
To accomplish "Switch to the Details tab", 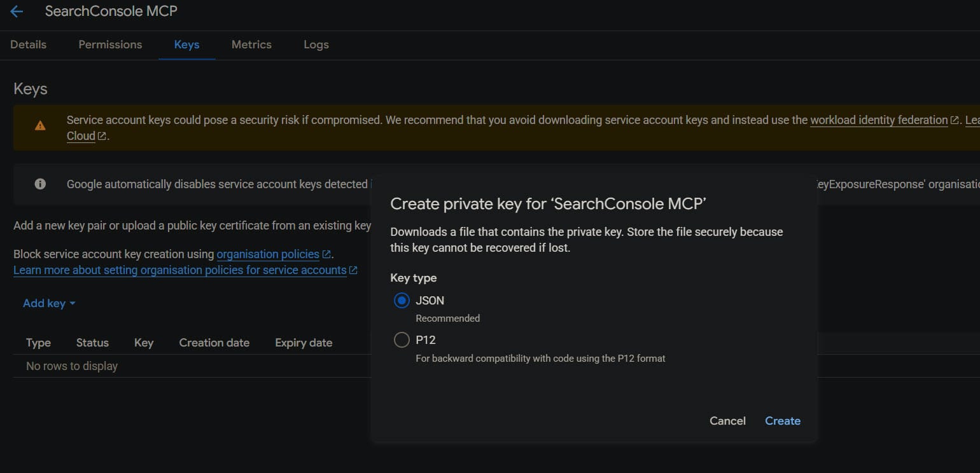I will click(29, 45).
